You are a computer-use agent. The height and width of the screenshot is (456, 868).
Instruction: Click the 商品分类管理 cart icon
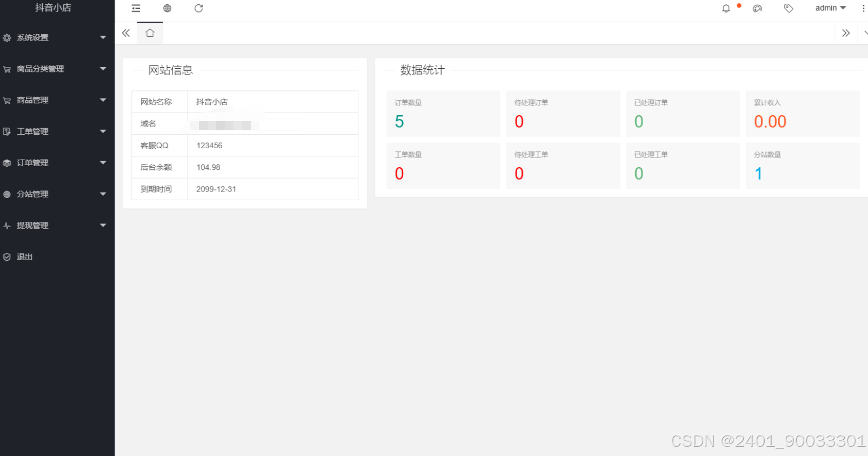tap(7, 69)
